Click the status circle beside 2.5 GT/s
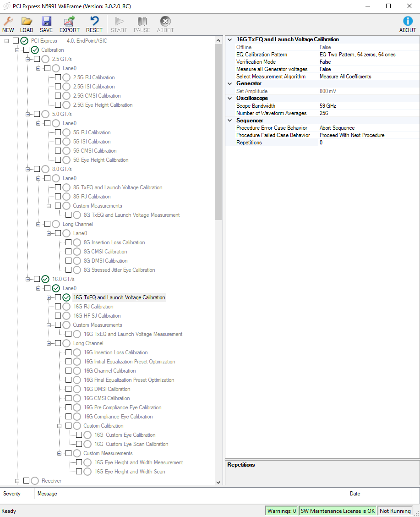This screenshot has width=420, height=517. (x=45, y=59)
